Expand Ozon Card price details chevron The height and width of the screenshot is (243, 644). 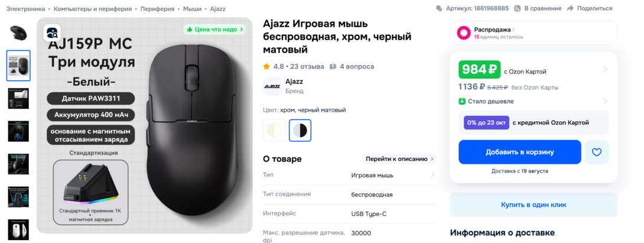click(606, 70)
